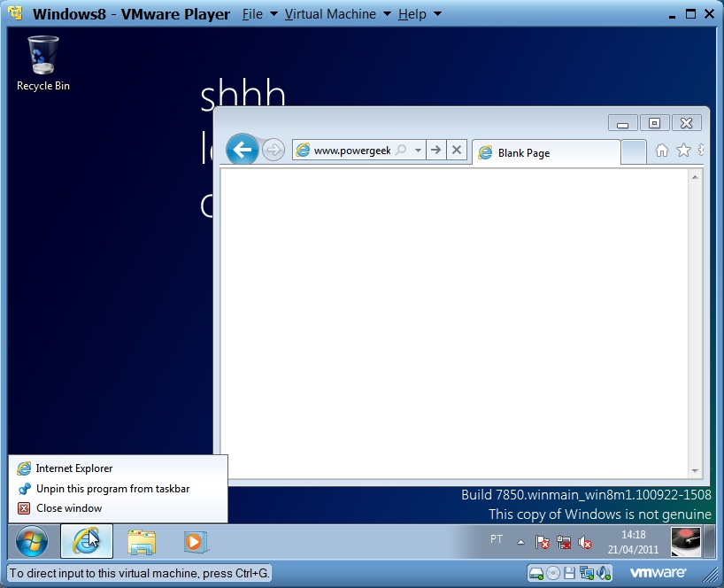
Task: Click VMware CD/DVD drive icon
Action: [552, 573]
